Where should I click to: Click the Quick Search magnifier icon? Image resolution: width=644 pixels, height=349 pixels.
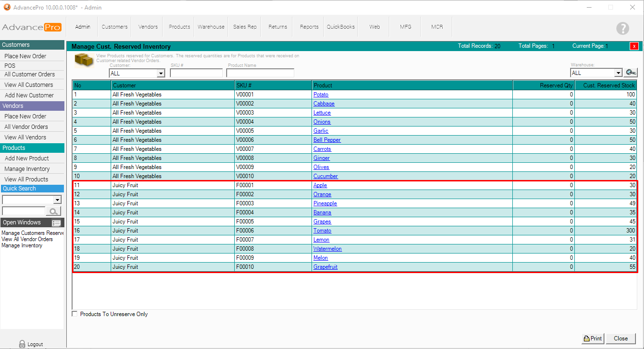[x=54, y=212]
